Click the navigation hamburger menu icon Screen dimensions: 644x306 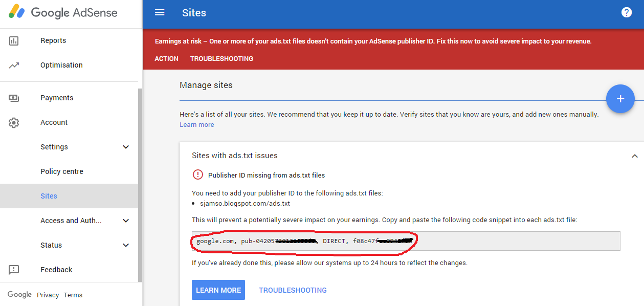pyautogui.click(x=160, y=13)
